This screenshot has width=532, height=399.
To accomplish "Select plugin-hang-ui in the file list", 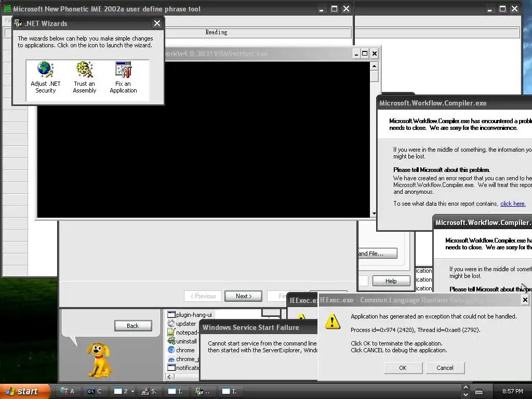I will [190, 315].
